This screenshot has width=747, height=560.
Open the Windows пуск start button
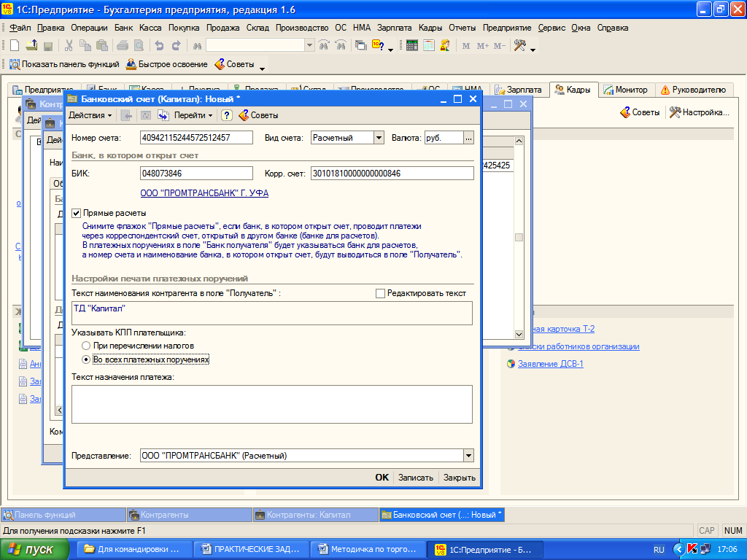[34, 550]
